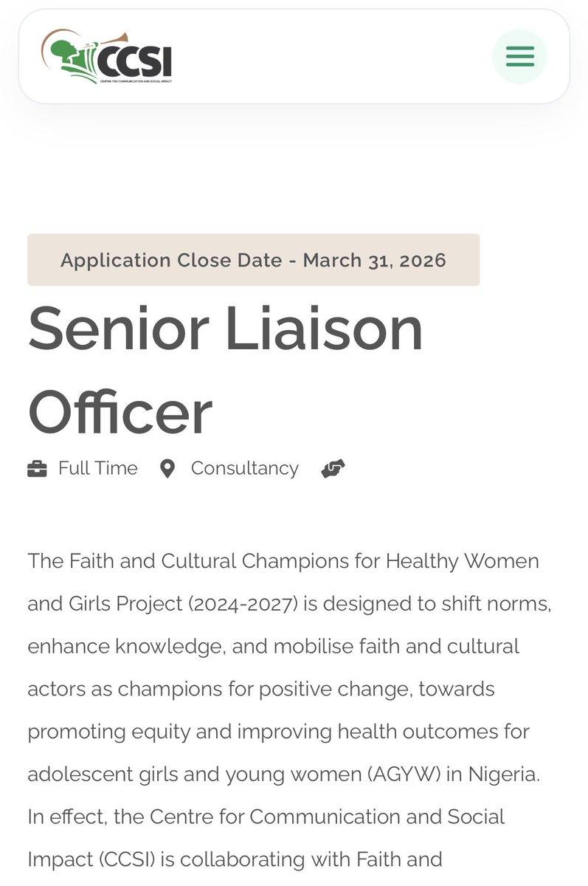Select the 'Full Time' label
Viewport: 588px width, 886px height.
(x=97, y=469)
